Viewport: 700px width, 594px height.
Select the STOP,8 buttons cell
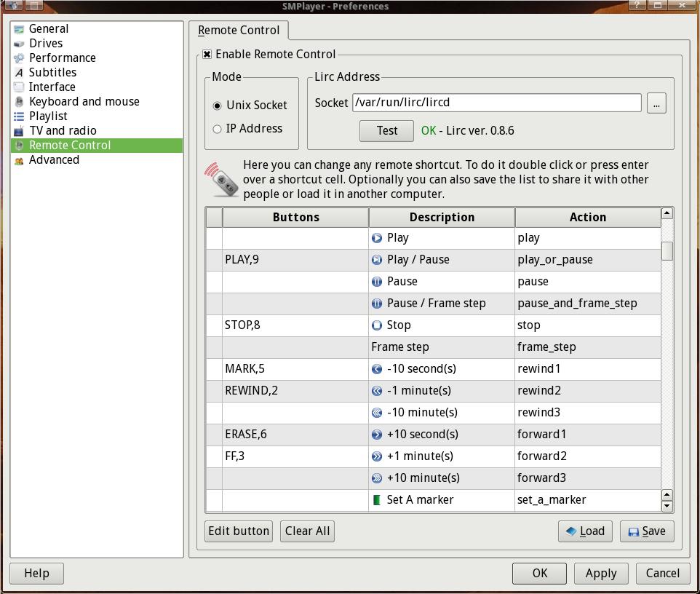point(295,325)
